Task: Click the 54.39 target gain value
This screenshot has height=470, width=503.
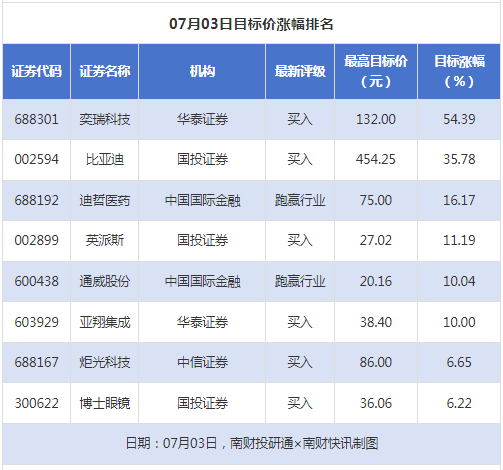Action: (459, 119)
